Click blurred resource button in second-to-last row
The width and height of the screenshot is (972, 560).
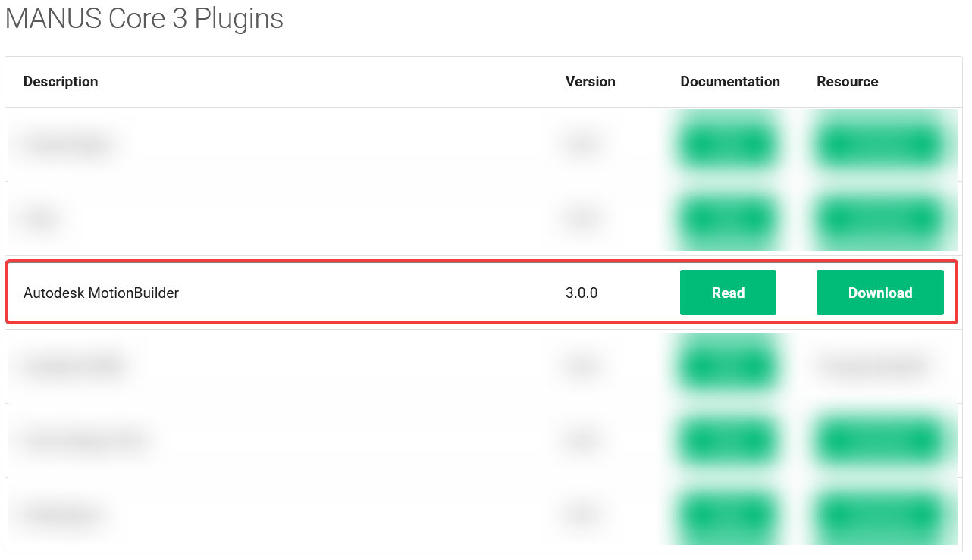[x=880, y=441]
